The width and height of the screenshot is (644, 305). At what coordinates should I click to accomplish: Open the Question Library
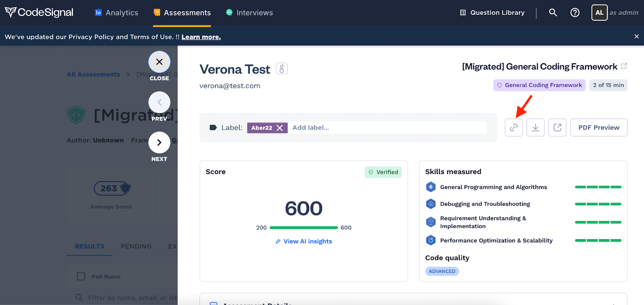[492, 13]
